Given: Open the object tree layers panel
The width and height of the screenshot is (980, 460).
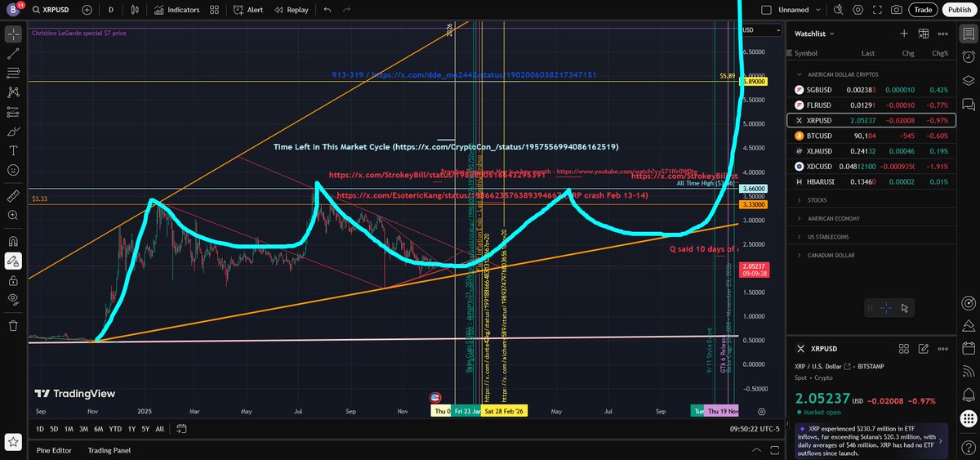Looking at the screenshot, I should pyautogui.click(x=967, y=81).
